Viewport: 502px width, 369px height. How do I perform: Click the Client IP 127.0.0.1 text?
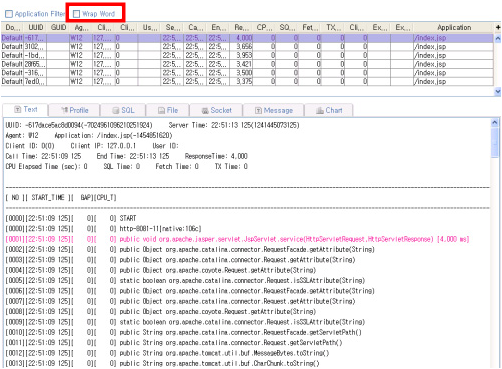pyautogui.click(x=103, y=146)
